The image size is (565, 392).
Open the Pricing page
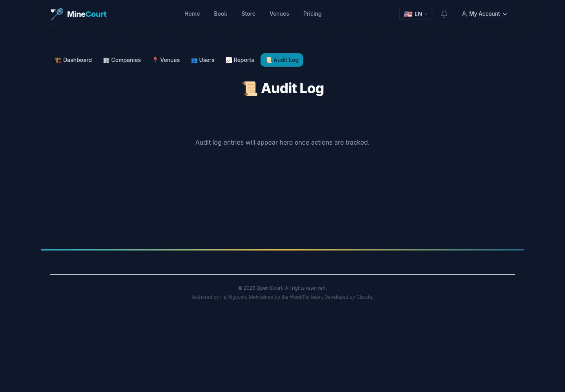coord(312,14)
